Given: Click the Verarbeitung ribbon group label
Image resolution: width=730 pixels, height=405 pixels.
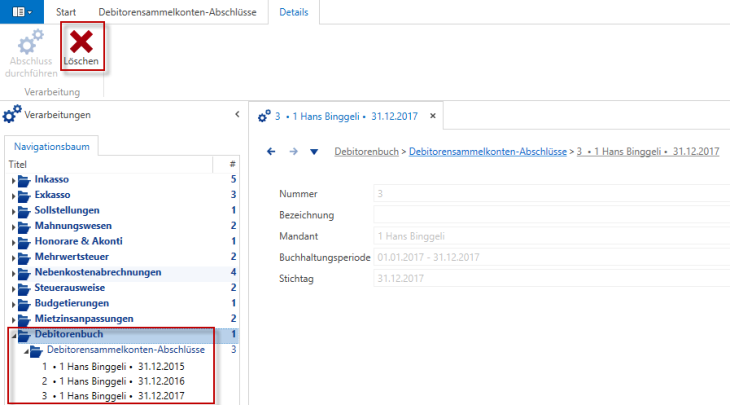Looking at the screenshot, I should click(52, 92).
